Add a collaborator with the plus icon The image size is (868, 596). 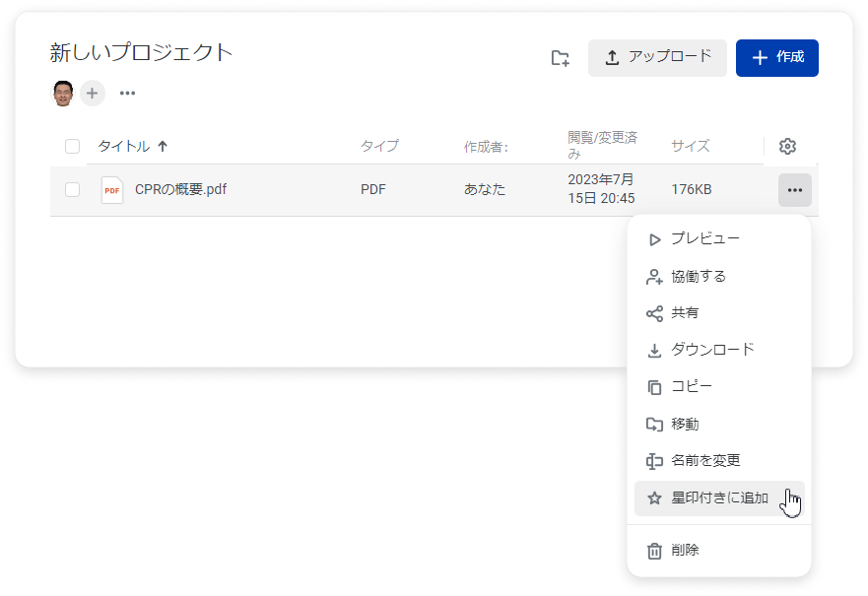pyautogui.click(x=93, y=93)
